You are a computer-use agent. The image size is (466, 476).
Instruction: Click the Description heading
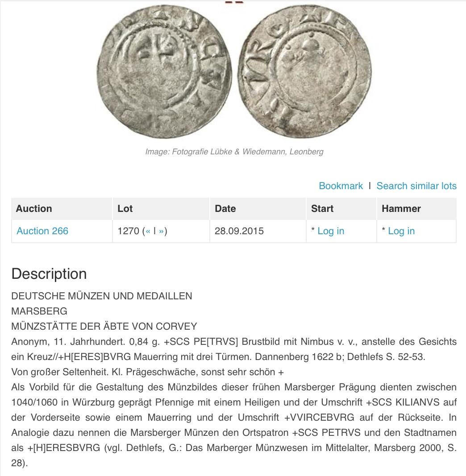[x=49, y=274]
